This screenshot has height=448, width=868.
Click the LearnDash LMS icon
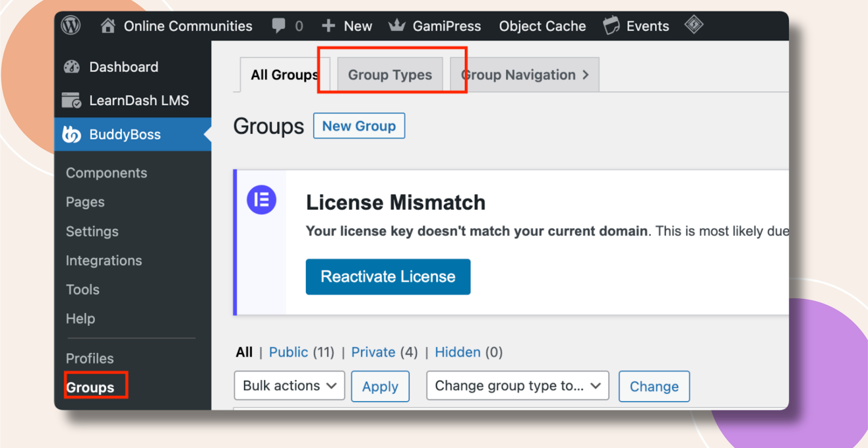[72, 100]
